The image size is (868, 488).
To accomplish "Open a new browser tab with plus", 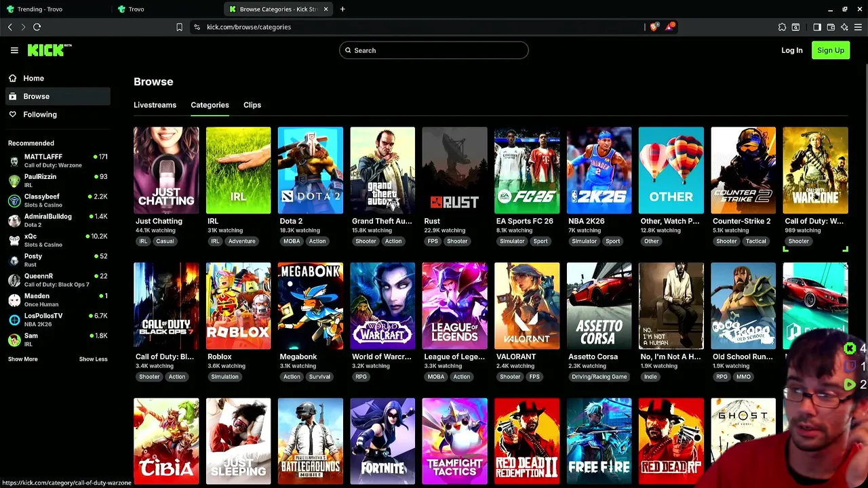I will [x=342, y=9].
